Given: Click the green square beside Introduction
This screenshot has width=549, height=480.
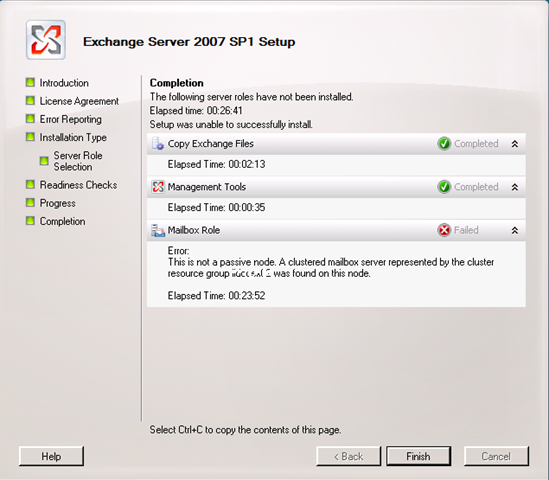Looking at the screenshot, I should (x=30, y=83).
